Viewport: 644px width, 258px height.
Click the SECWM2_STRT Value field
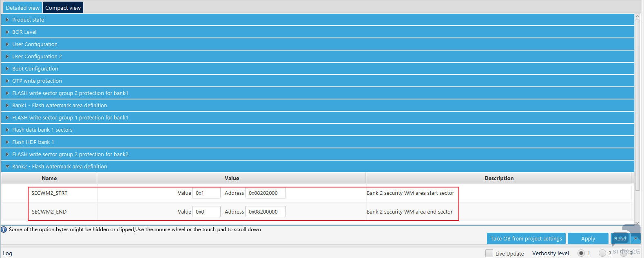coord(206,193)
